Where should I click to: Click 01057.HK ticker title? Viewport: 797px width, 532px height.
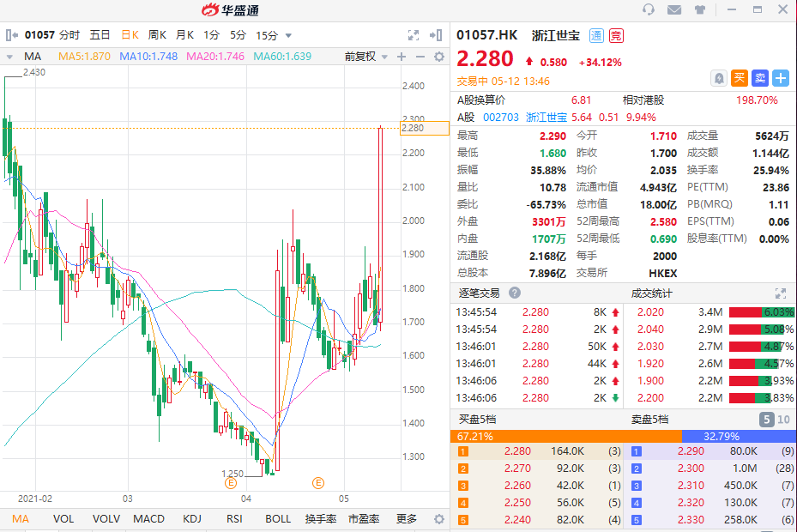click(487, 35)
